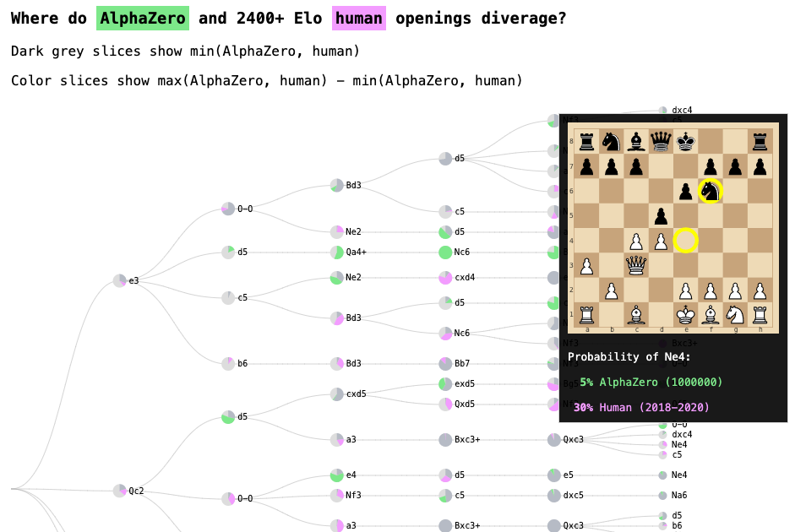806x532 pixels.
Task: Select the topmost dxc4 leaf node
Action: (x=663, y=110)
